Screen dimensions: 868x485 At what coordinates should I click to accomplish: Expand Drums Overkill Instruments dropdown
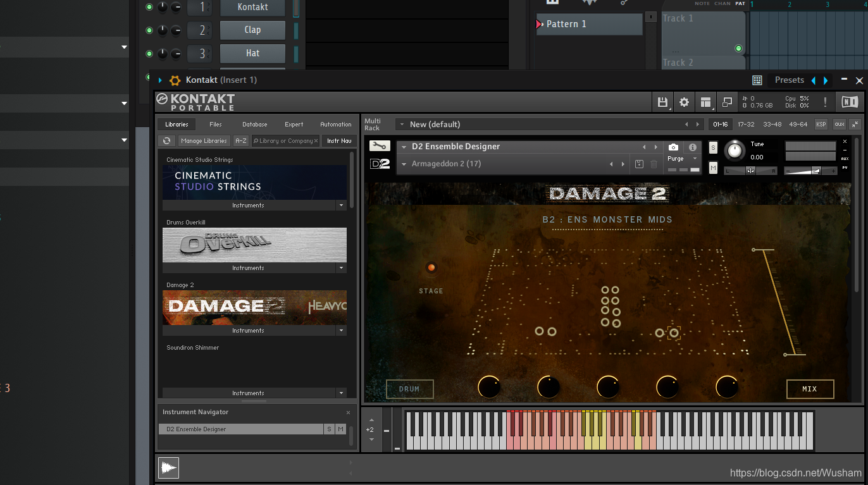point(342,268)
